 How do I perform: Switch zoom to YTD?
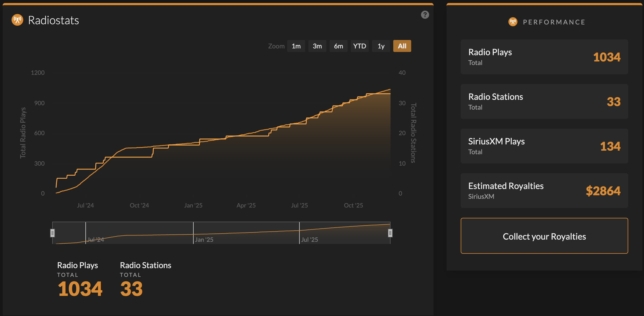(x=360, y=46)
